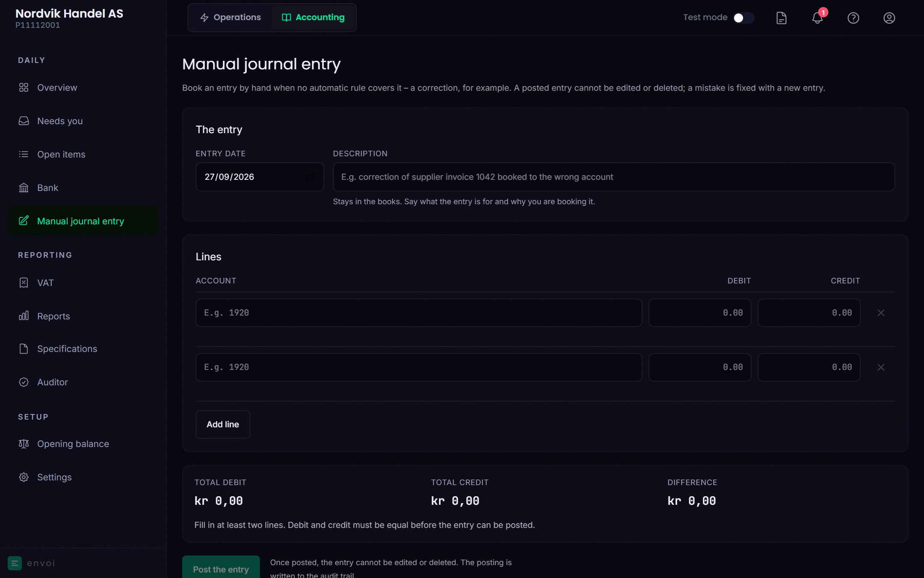Click the first line's Debit amount field
Viewport: 924px width, 578px height.
pos(699,313)
